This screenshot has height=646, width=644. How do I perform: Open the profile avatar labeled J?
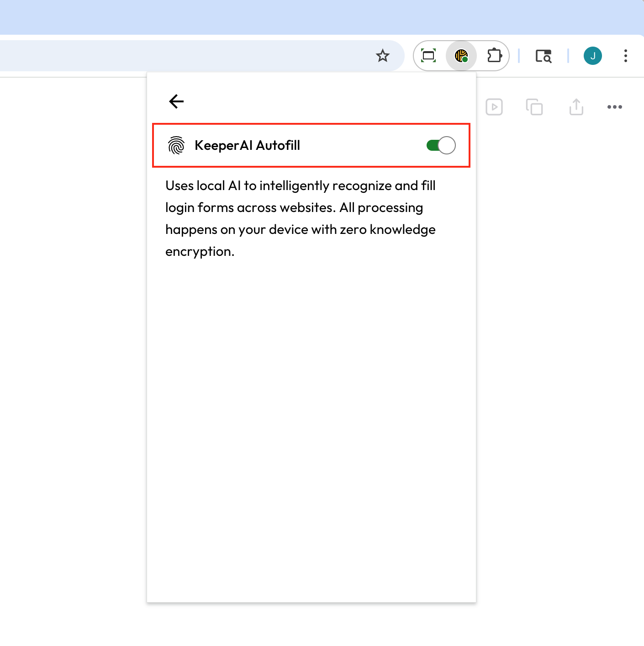592,56
